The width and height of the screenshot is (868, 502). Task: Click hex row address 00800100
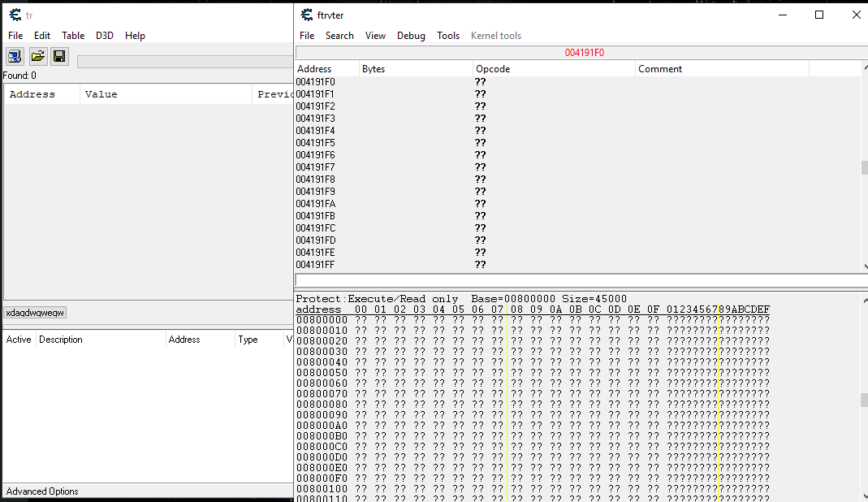point(322,489)
